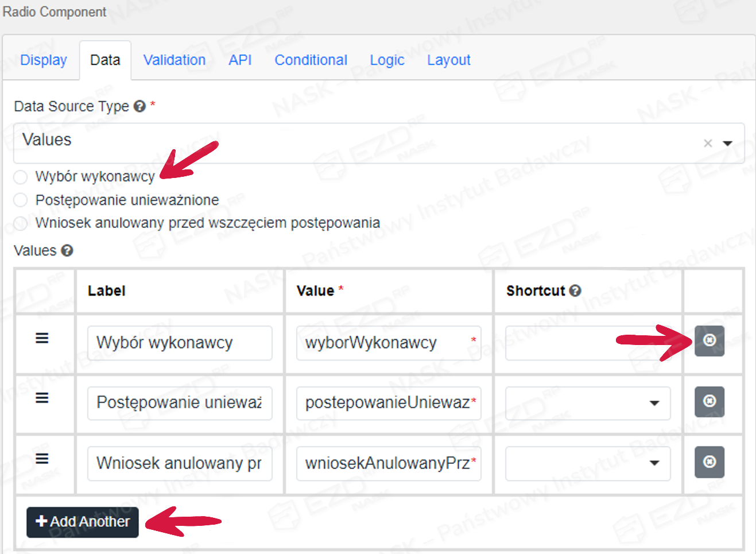756x554 pixels.
Task: Remove the Wybór wykonawcy value row
Action: [x=709, y=340]
